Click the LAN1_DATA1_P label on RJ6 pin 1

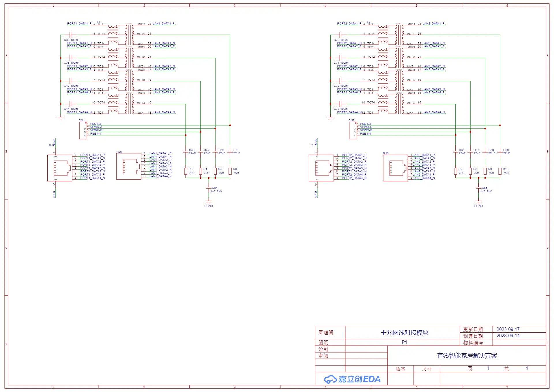[x=160, y=153]
